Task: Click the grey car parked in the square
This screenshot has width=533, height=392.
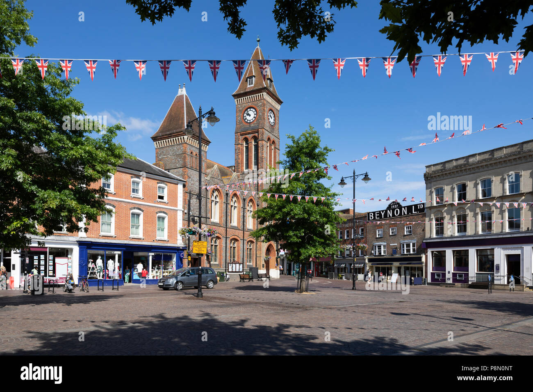Action: pos(187,278)
